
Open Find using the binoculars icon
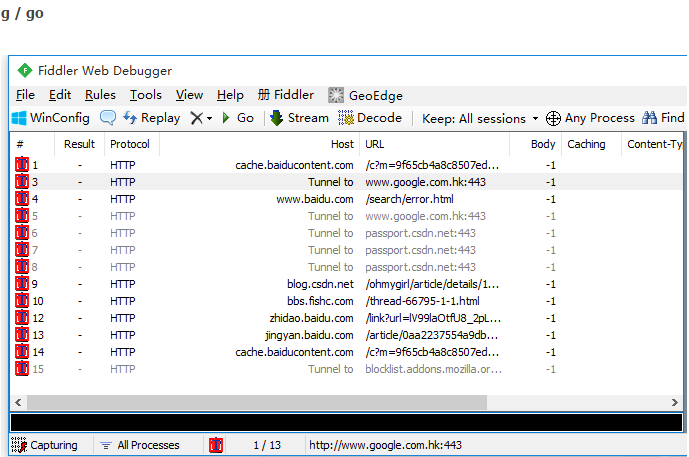click(x=649, y=118)
